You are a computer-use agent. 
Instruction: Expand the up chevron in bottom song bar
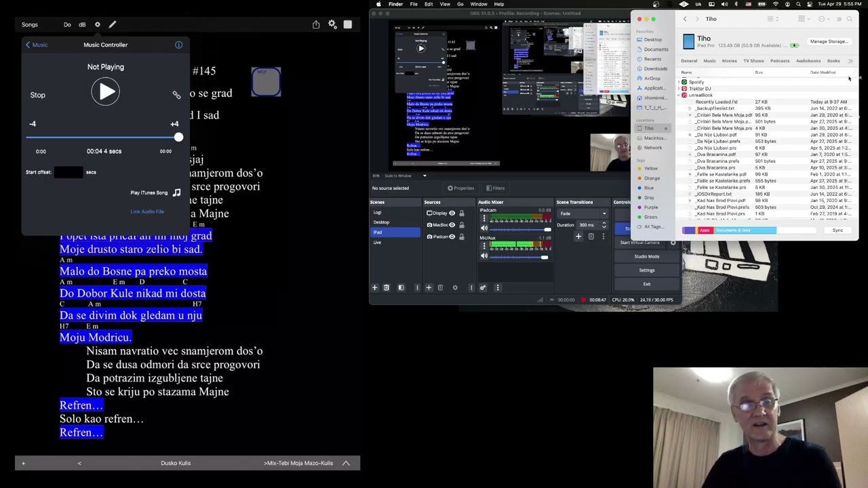coord(346,463)
